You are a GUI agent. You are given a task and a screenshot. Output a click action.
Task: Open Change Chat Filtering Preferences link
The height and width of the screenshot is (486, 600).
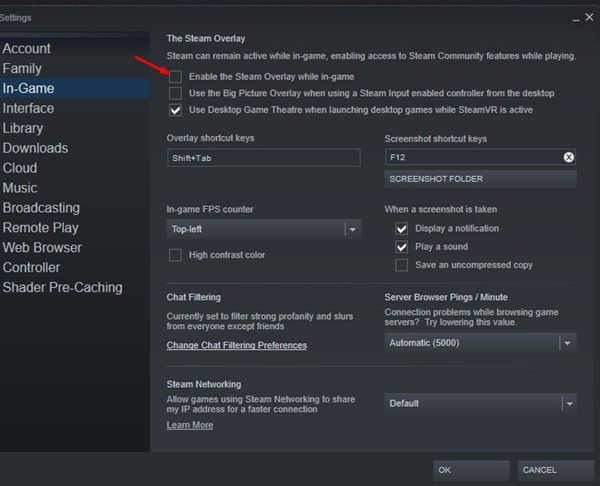coord(237,346)
